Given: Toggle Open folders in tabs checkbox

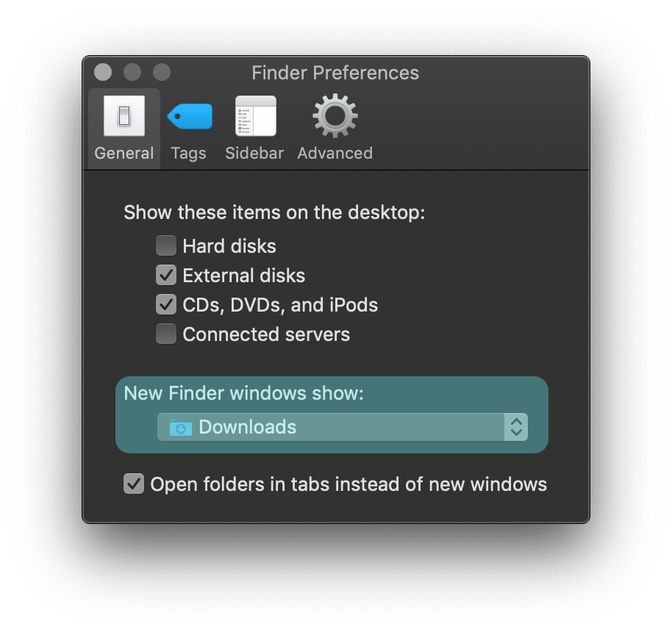Looking at the screenshot, I should tap(133, 484).
